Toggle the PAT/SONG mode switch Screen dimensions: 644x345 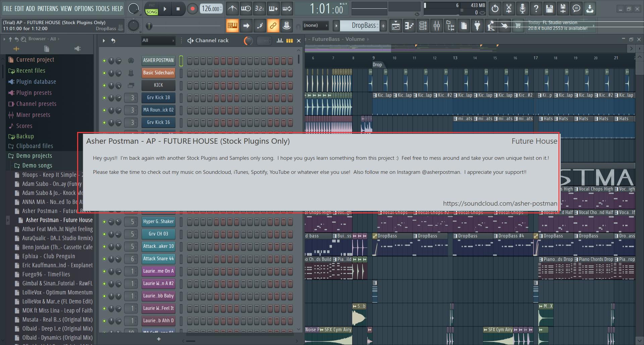(152, 9)
